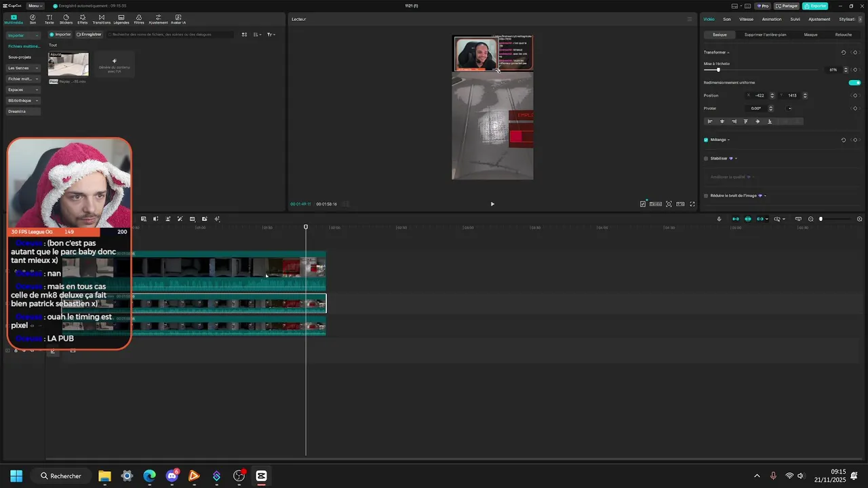Toggle clip linkage on timeline
The image size is (868, 488).
[760, 219]
